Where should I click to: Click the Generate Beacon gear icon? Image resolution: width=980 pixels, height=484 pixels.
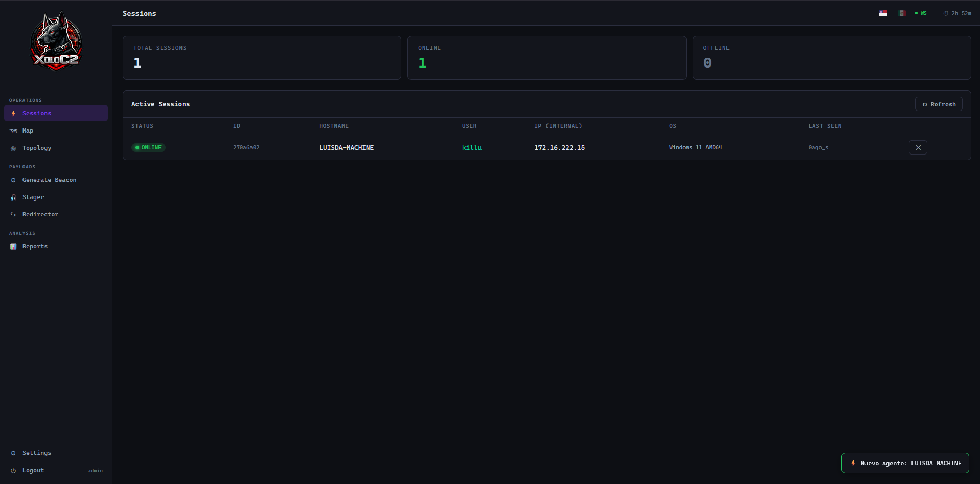point(13,180)
